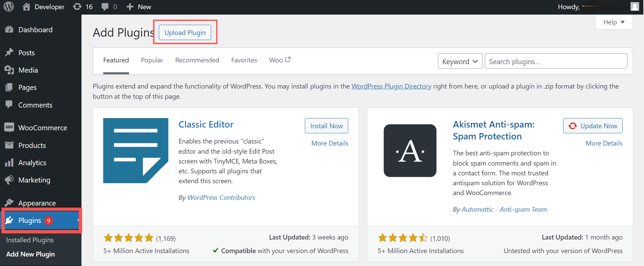Switch to the Favorites tab
Viewport: 644px width, 266px height.
pos(244,60)
